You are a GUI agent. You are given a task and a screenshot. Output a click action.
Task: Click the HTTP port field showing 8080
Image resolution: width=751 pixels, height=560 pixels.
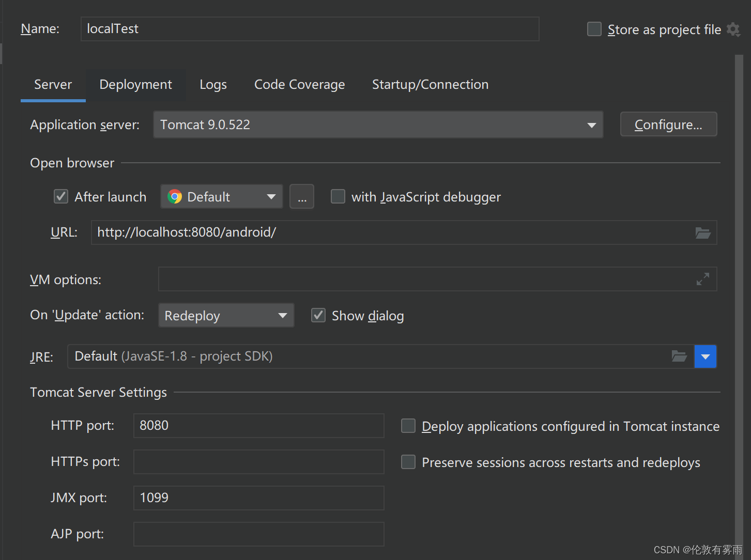tap(259, 426)
